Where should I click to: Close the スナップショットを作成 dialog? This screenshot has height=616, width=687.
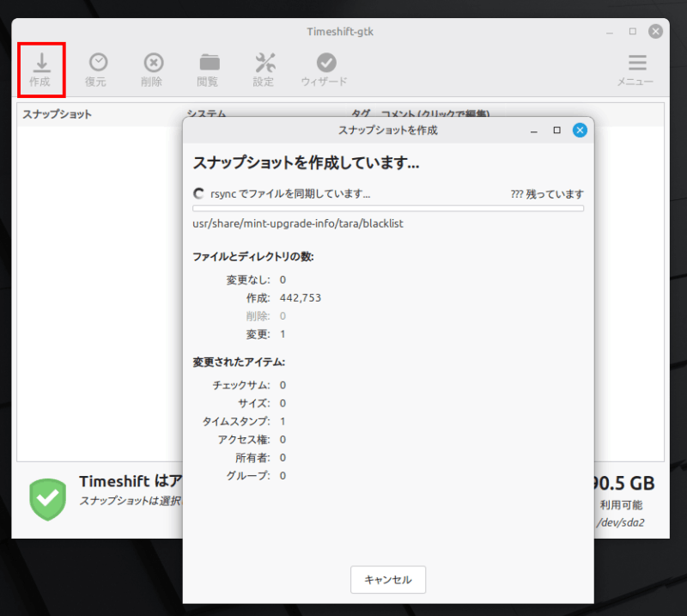coord(580,131)
